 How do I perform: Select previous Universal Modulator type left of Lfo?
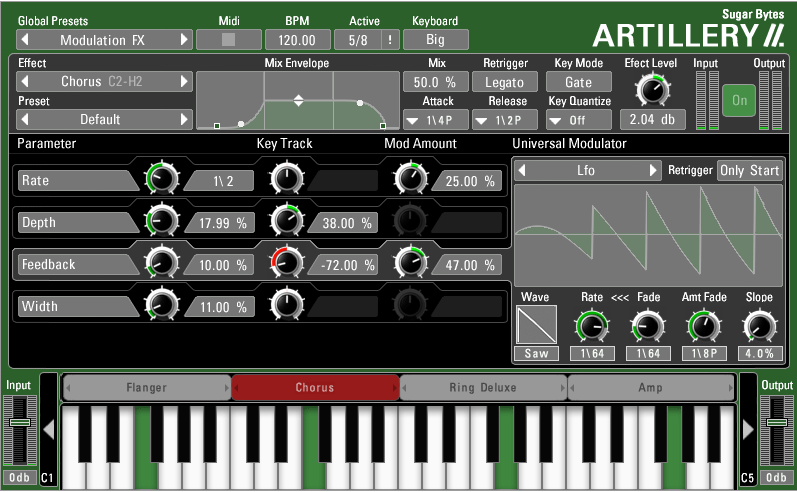tap(522, 170)
